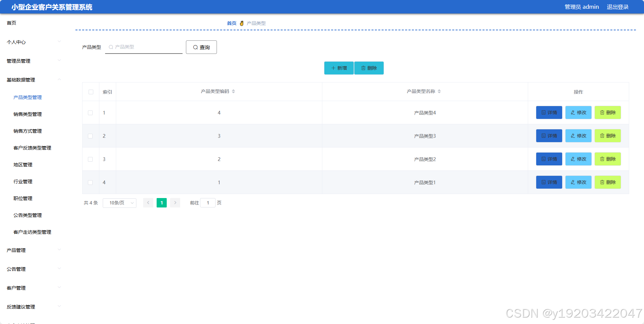Click the edit pencil icon on 产品类型2 row
The width and height of the screenshot is (644, 324).
click(573, 159)
